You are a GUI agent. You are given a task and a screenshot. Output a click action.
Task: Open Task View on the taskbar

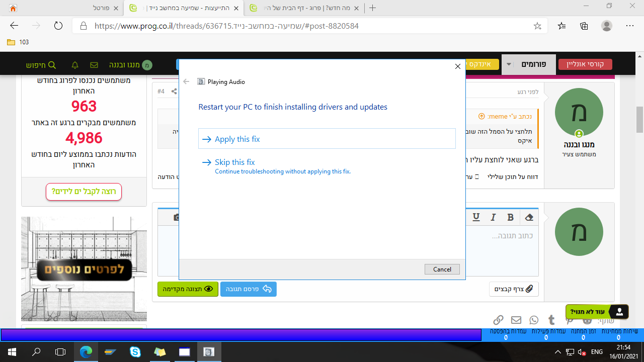(60, 352)
